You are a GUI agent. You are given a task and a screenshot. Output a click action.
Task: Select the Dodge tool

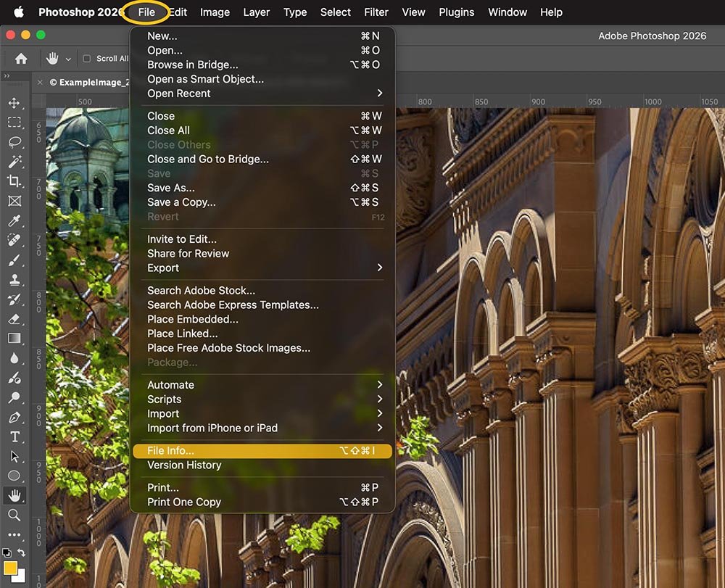tap(14, 397)
